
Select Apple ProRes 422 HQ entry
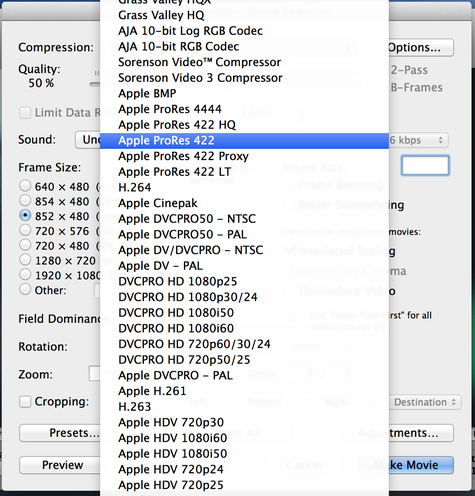click(x=244, y=125)
